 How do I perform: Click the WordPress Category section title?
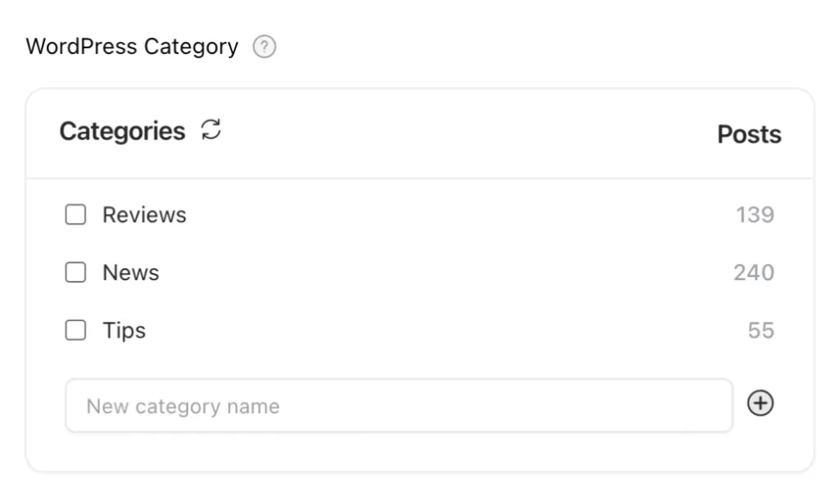tap(132, 47)
